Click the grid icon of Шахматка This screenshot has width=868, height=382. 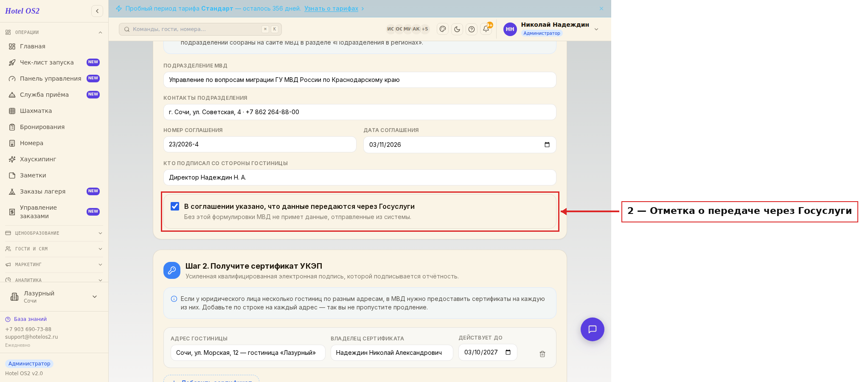tap(12, 111)
